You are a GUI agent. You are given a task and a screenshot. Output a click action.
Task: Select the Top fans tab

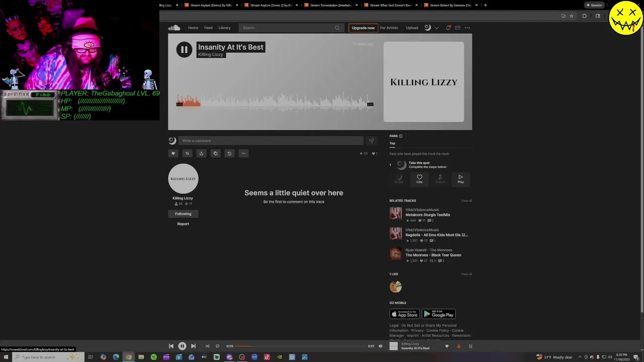pos(392,143)
